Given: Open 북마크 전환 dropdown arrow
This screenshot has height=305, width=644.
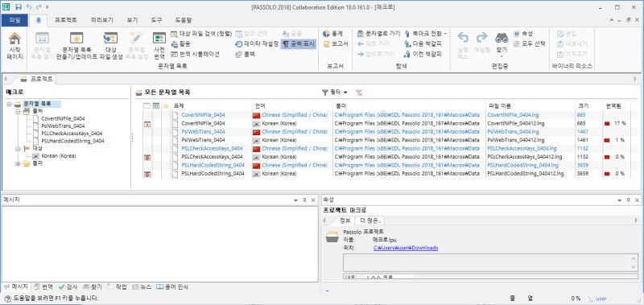Looking at the screenshot, I should [446, 34].
